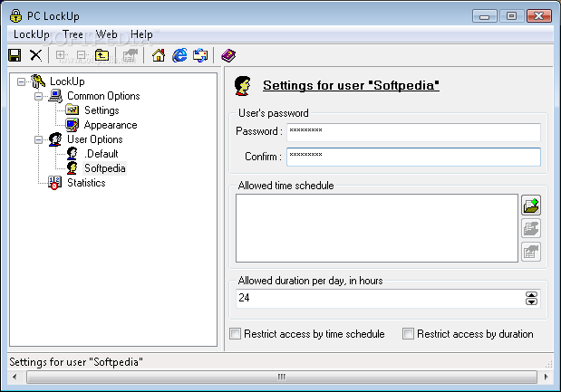
Task: Click the online update arrows icon
Action: 200,55
